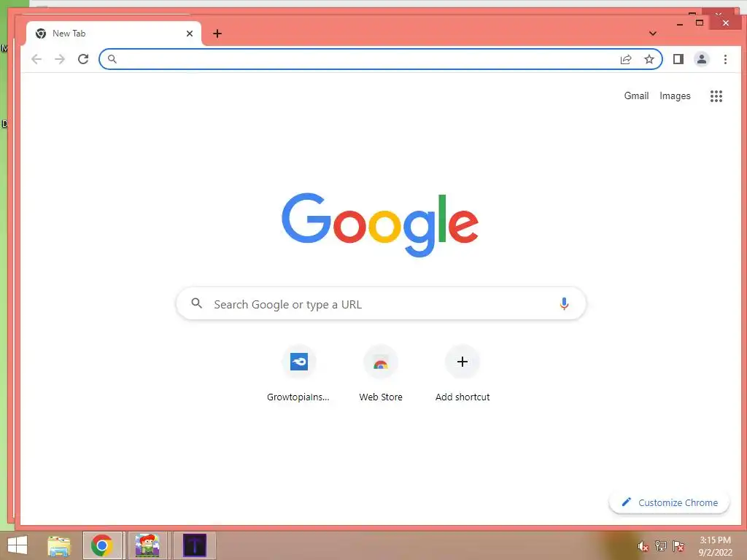Close the New Tab tab
Viewport: 747px width, 560px height.
(190, 34)
